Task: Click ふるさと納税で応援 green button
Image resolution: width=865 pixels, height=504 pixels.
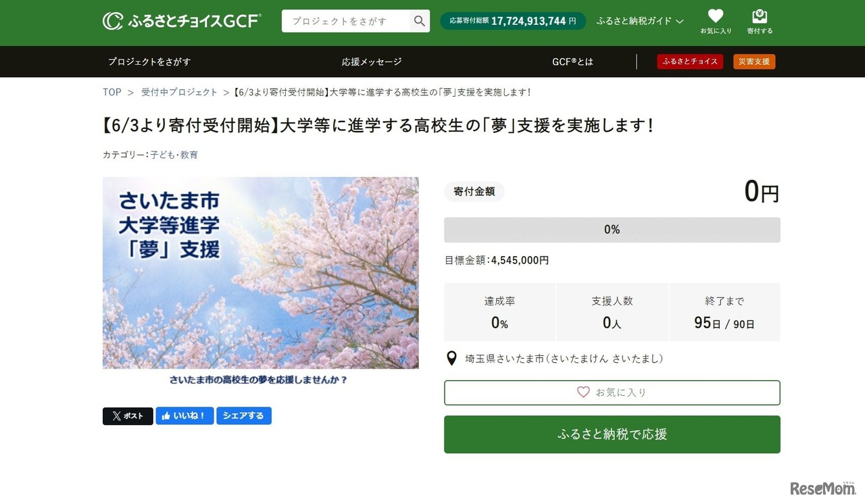Action: pos(612,434)
